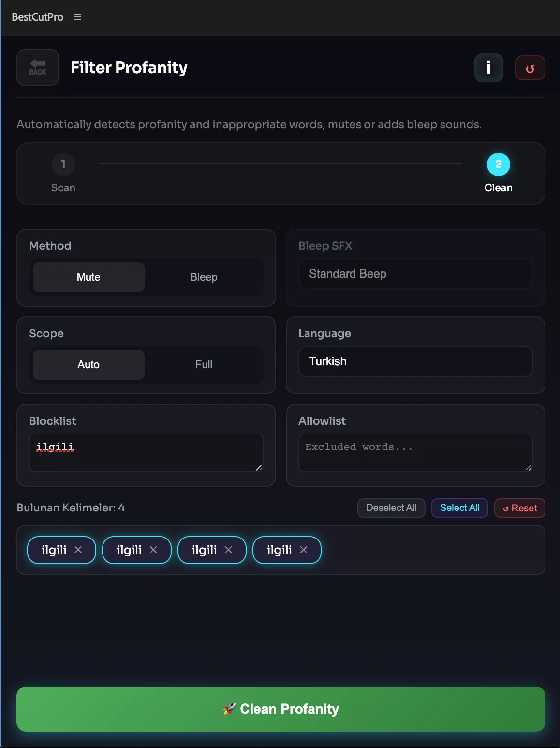The image size is (560, 748).
Task: Go to the Scan step
Action: coord(63,164)
